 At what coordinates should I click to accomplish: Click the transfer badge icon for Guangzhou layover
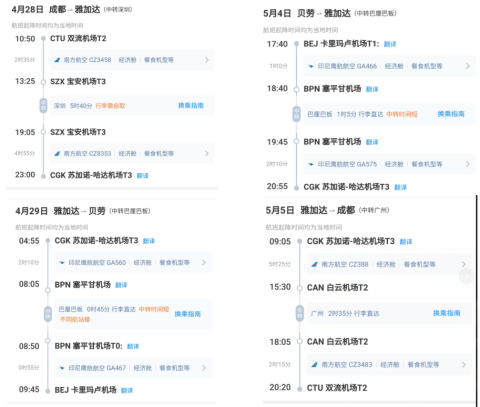click(300, 313)
